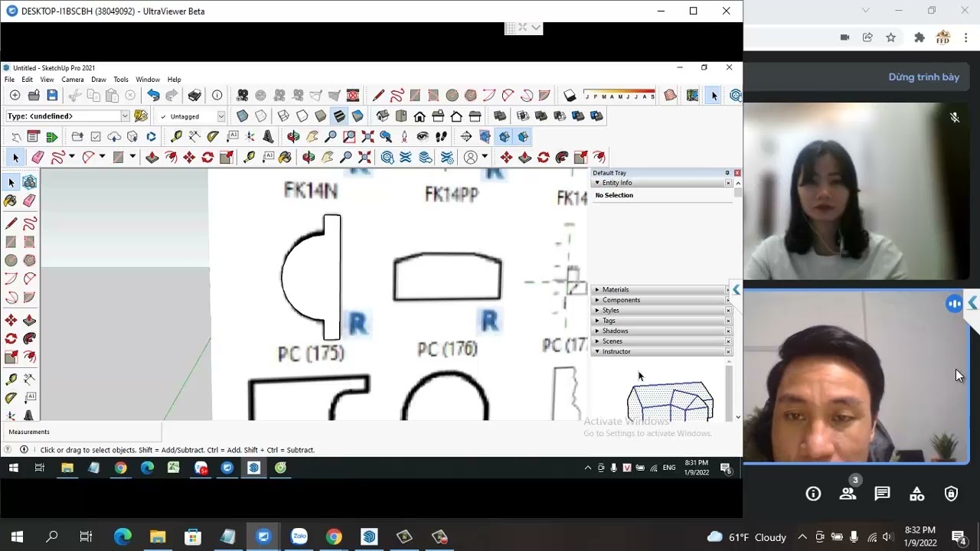Click the Open file icon in SketchUp
The image size is (980, 551).
pyautogui.click(x=34, y=96)
